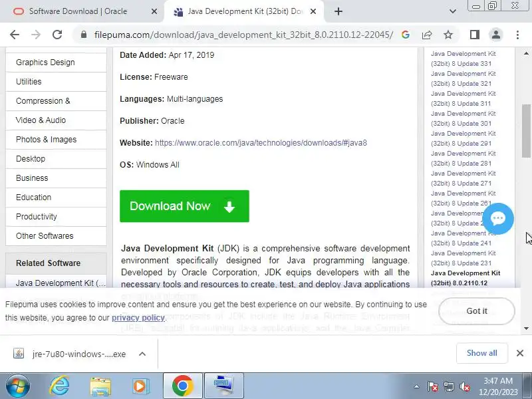Open the Windows Start menu
Image resolution: width=532 pixels, height=399 pixels.
[18, 386]
